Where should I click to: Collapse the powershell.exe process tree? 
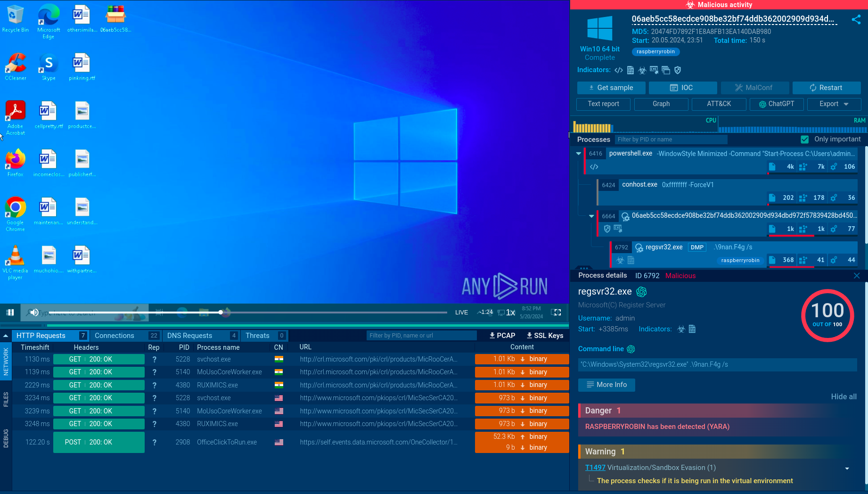pyautogui.click(x=579, y=154)
